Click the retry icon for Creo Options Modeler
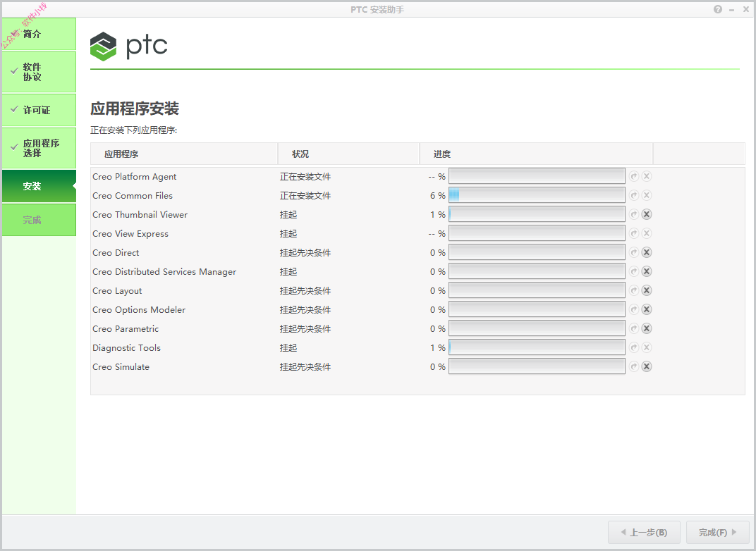The height and width of the screenshot is (551, 756). pyautogui.click(x=634, y=309)
